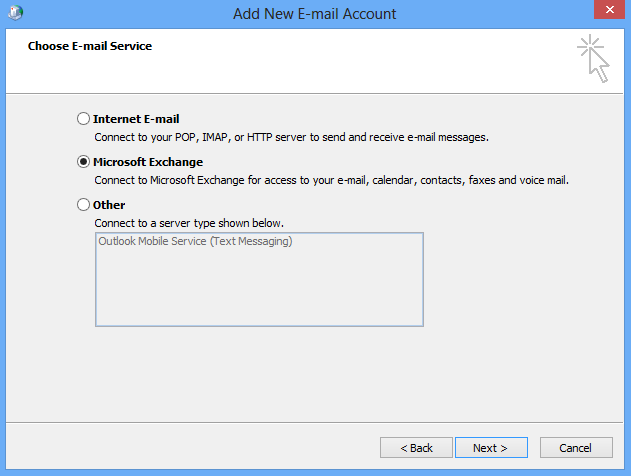The image size is (631, 476).
Task: Click the cursor wizard graphic at top right
Action: pos(593,59)
